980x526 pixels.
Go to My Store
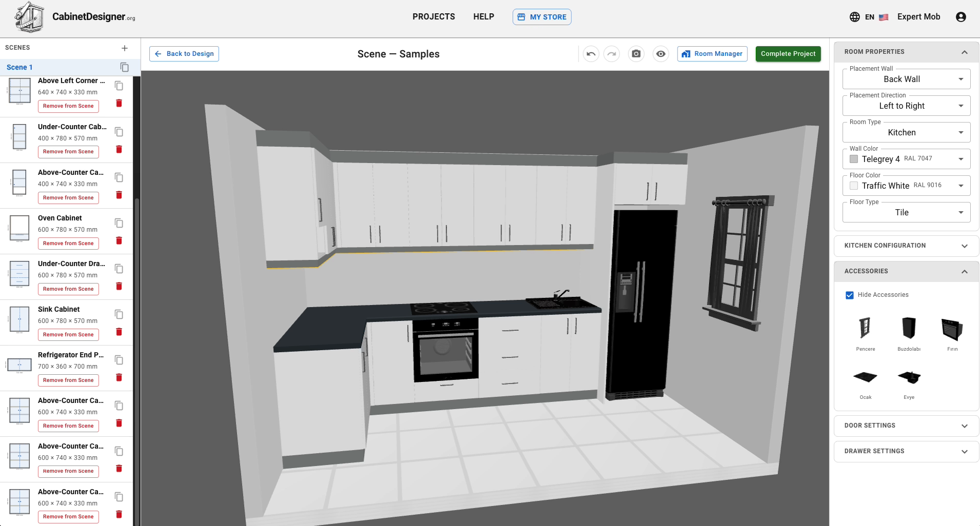coord(542,17)
